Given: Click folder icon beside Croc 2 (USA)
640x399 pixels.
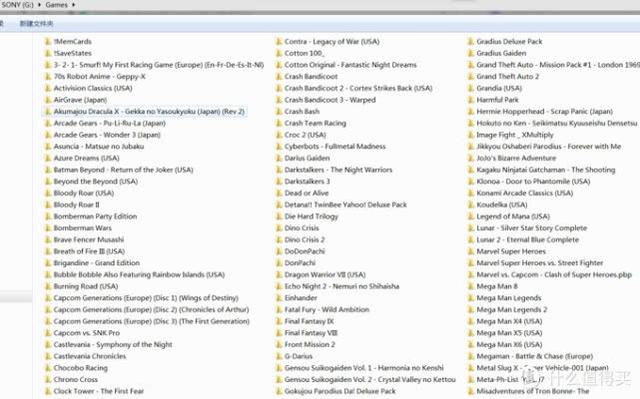Looking at the screenshot, I should (x=279, y=135).
